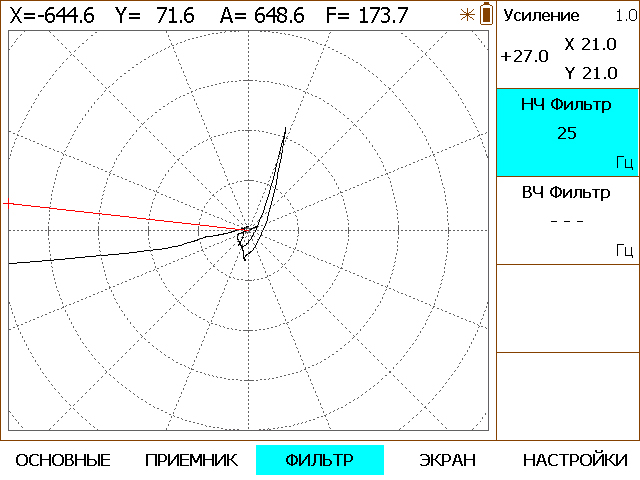
Task: Click the Y 21.0 gain value
Action: tap(591, 73)
